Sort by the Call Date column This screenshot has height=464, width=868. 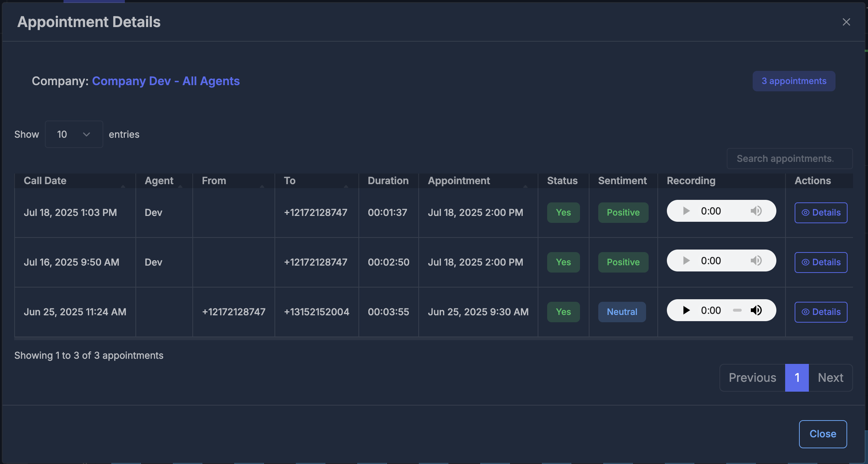coord(45,181)
